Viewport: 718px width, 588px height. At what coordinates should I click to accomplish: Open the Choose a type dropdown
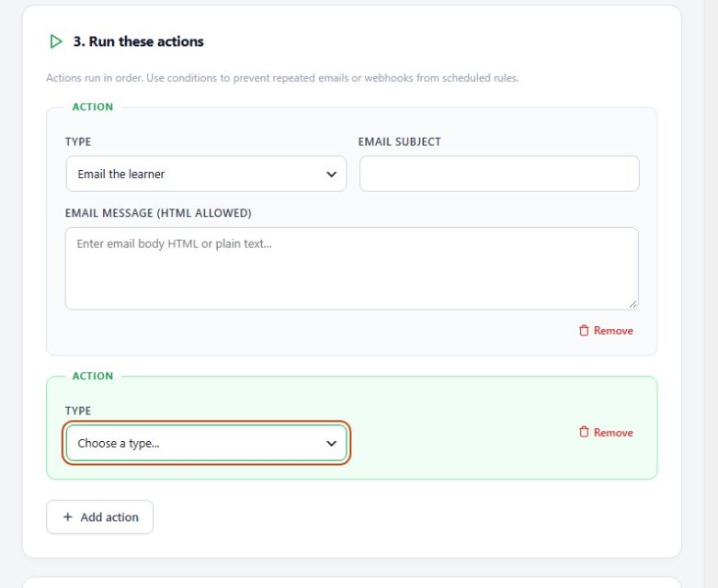[x=206, y=443]
